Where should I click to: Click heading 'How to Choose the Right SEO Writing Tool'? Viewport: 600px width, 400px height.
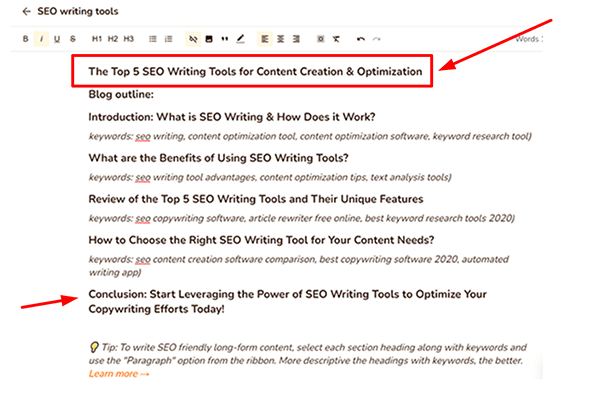coord(261,240)
